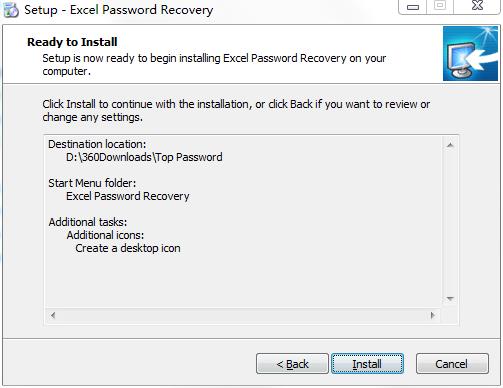Screen dimensions: 503x388
Task: Click the 'Additional icons:' line
Action: (x=105, y=235)
